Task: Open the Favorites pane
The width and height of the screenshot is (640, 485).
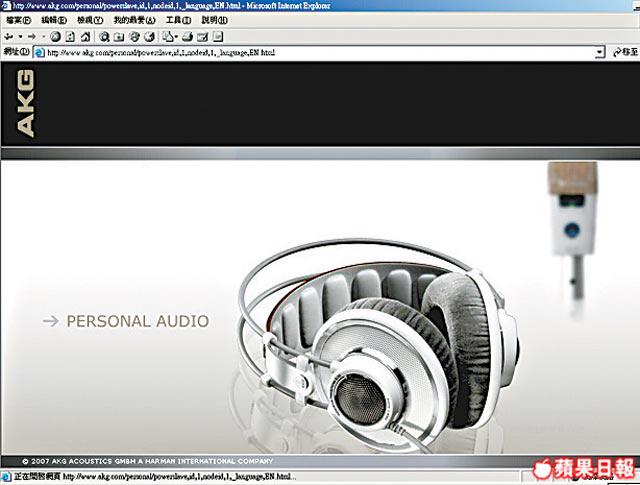Action: tap(119, 37)
